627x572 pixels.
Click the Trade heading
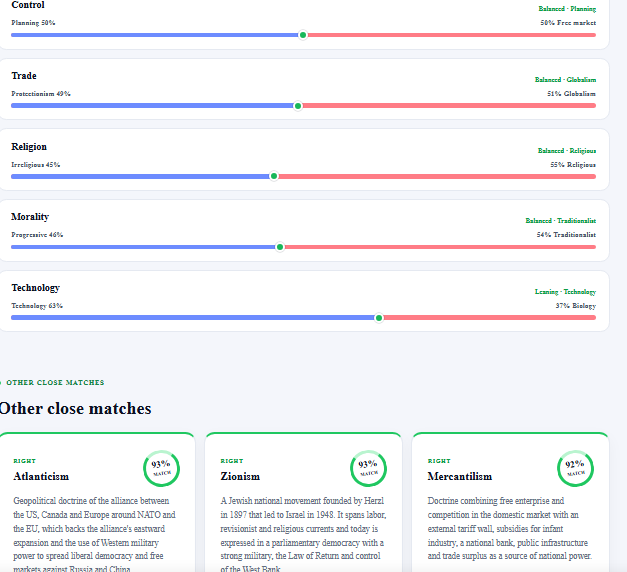24,76
